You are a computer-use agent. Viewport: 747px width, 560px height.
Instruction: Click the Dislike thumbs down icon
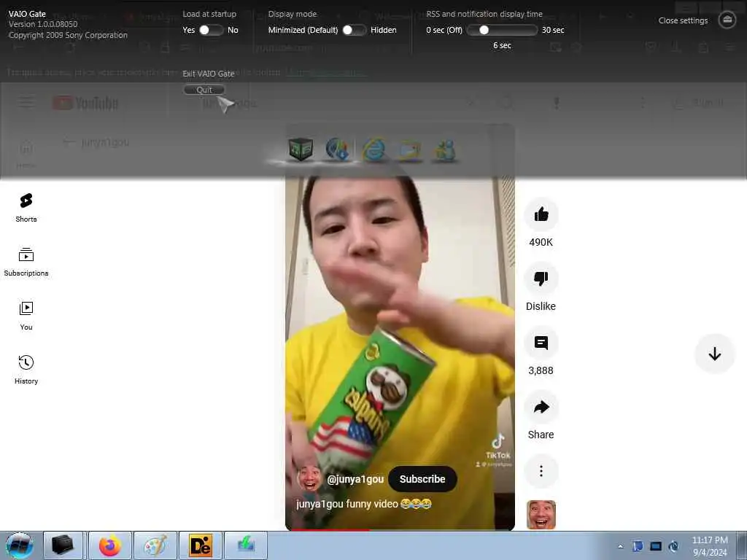coord(541,279)
